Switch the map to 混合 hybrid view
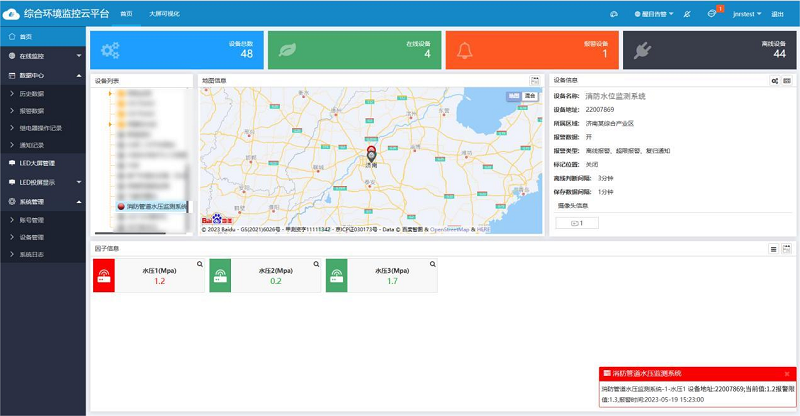Image resolution: width=800 pixels, height=416 pixels. (530, 96)
